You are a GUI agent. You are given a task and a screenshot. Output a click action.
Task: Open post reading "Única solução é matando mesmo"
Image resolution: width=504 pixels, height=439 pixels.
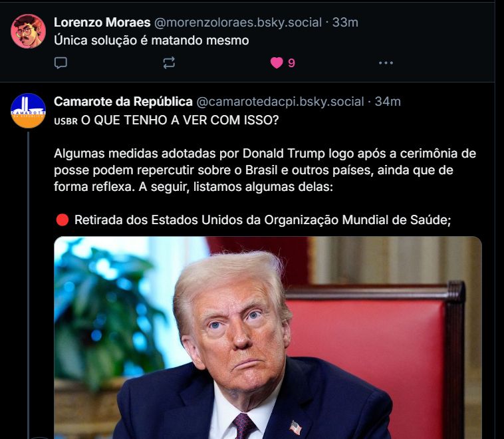pyautogui.click(x=152, y=41)
